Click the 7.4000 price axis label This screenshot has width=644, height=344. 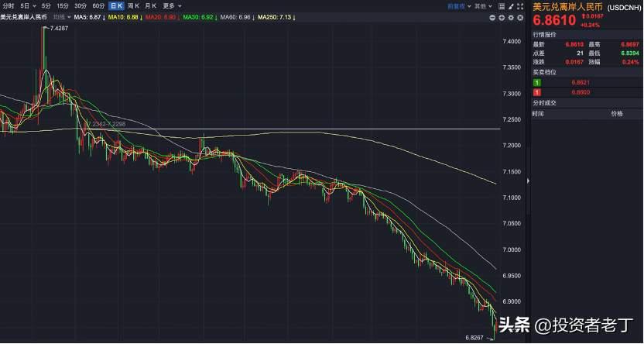click(x=511, y=42)
